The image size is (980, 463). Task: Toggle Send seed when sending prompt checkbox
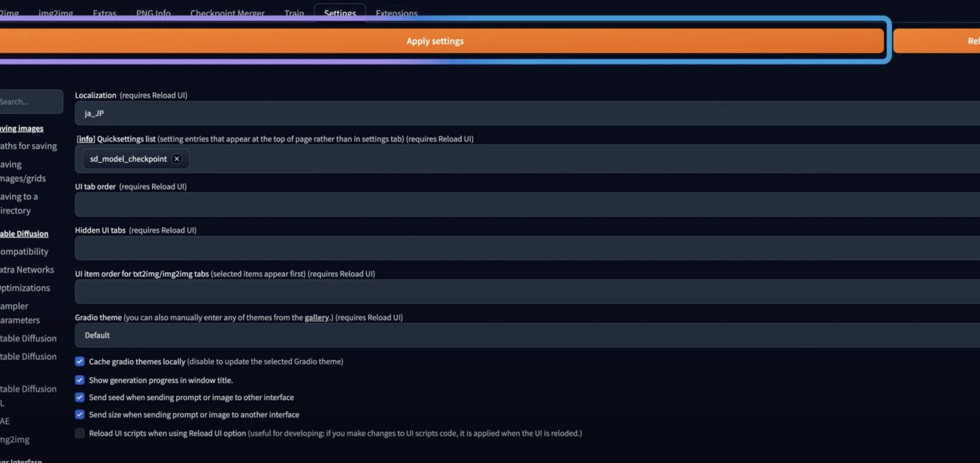point(80,397)
